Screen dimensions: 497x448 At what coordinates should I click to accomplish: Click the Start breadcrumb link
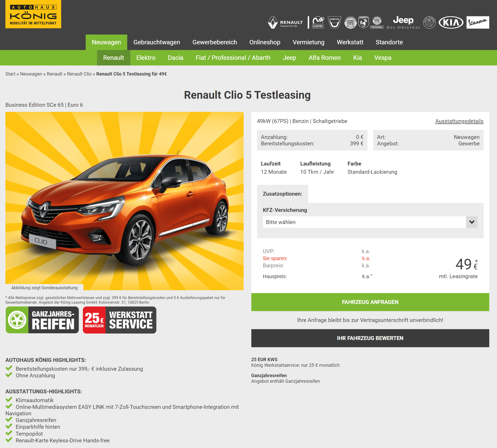click(x=10, y=74)
